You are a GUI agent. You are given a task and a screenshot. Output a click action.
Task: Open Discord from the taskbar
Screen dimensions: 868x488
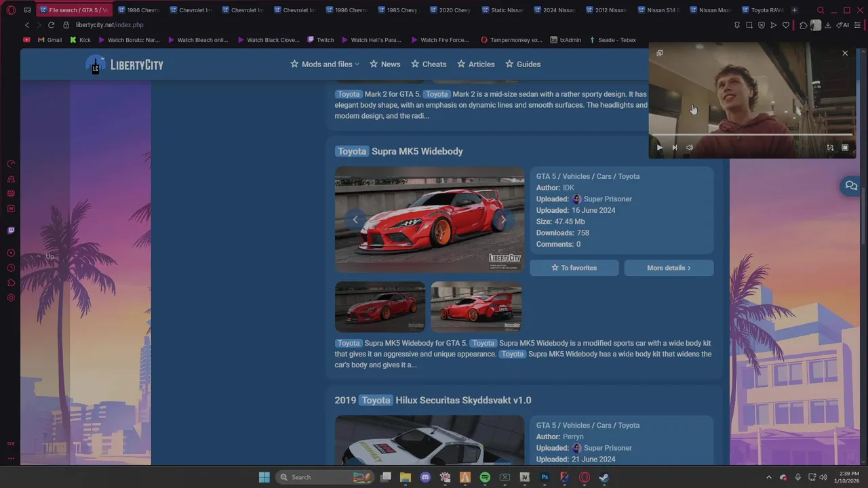425,477
